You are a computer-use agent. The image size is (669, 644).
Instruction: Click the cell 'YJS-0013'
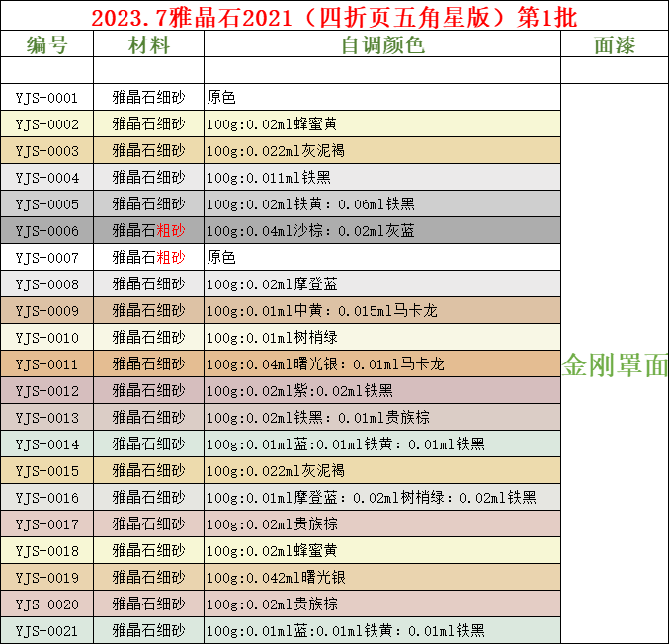[46, 418]
